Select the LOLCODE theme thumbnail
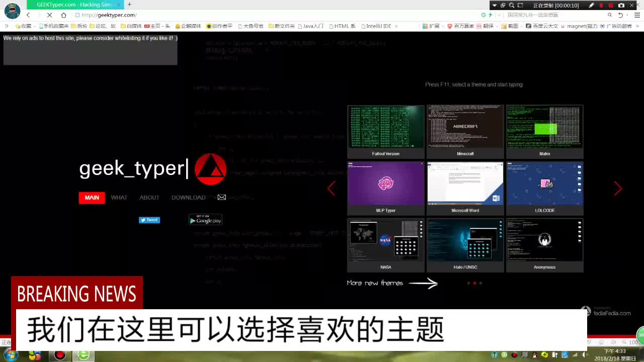 [545, 189]
